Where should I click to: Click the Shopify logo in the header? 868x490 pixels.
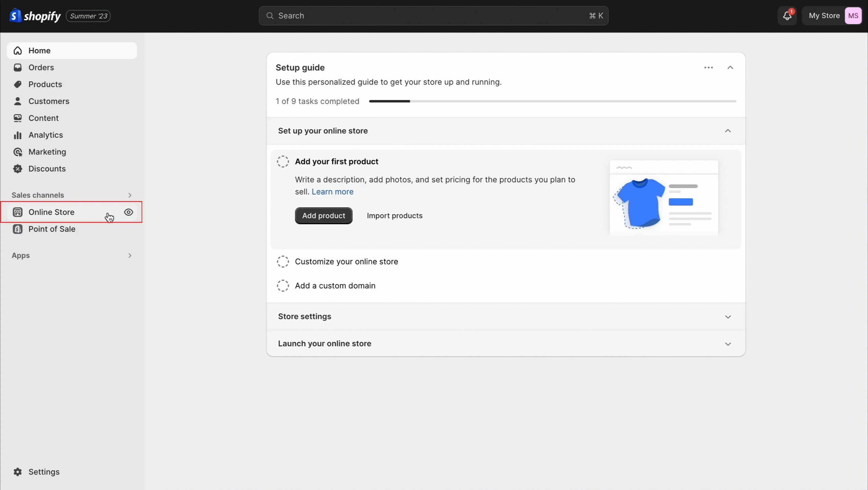click(x=35, y=16)
